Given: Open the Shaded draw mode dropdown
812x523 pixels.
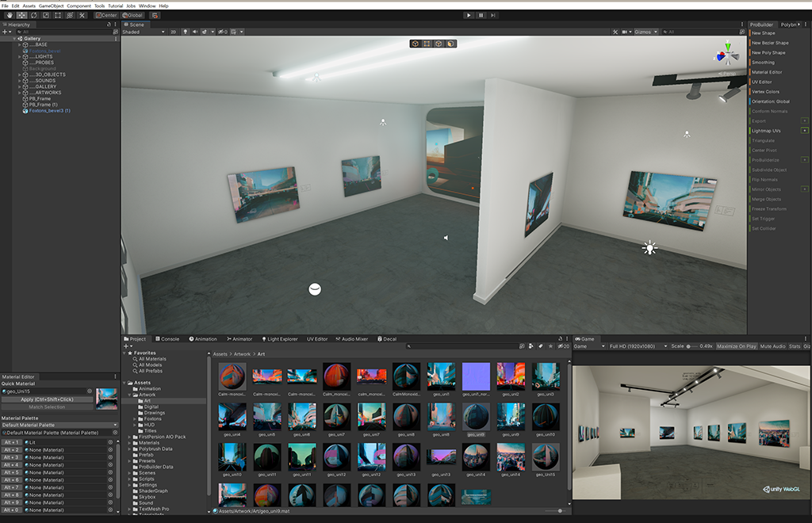Looking at the screenshot, I should point(144,32).
